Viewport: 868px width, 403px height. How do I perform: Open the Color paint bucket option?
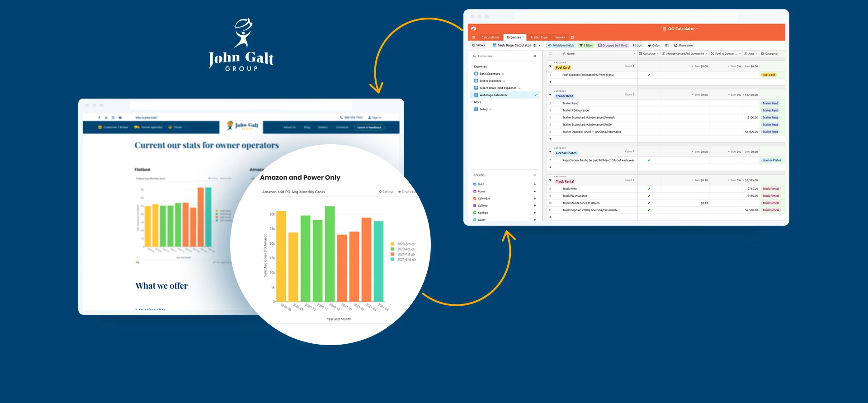654,45
